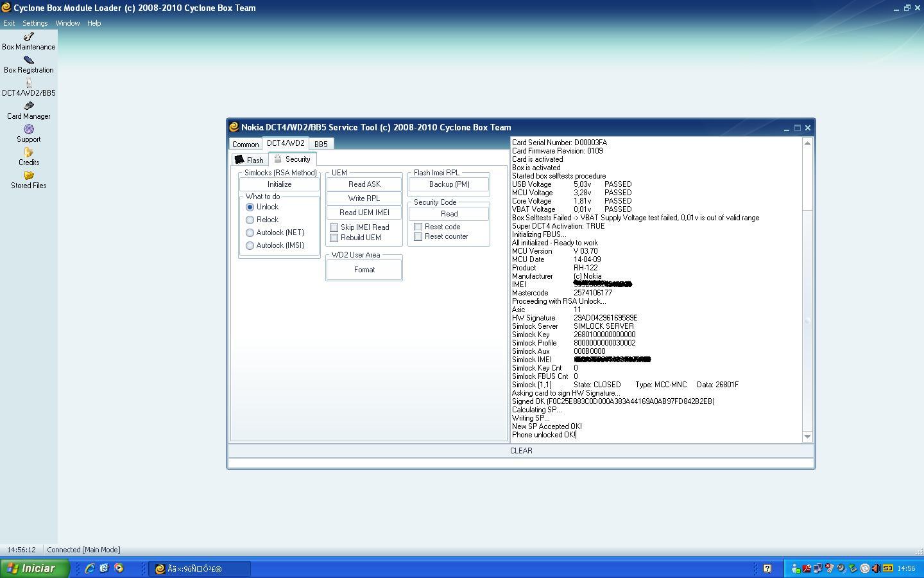Click the language bar help icon

point(767,568)
